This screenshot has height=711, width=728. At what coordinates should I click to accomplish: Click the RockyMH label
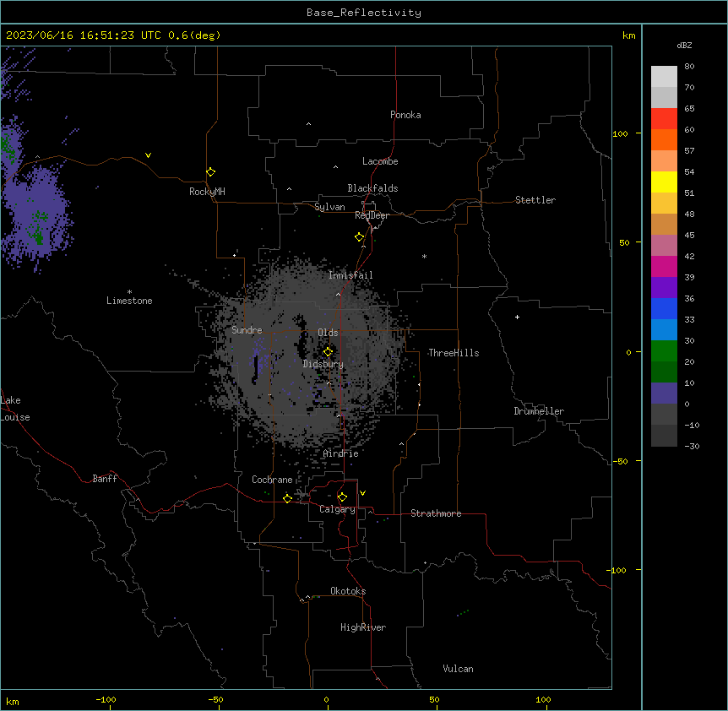[x=207, y=192]
